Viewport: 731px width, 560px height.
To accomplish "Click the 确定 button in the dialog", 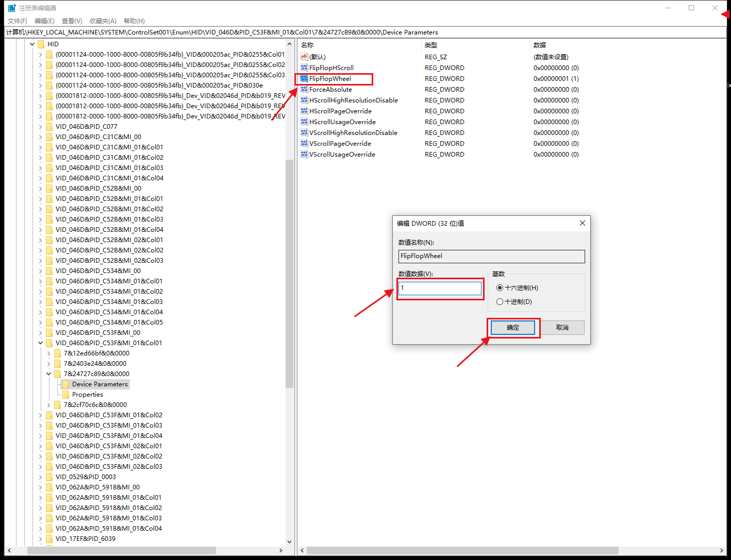I will tap(513, 327).
